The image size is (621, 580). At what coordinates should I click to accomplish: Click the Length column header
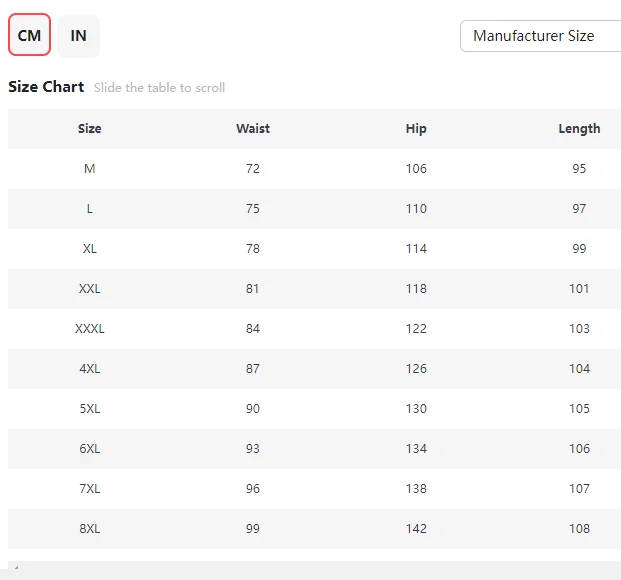point(579,129)
